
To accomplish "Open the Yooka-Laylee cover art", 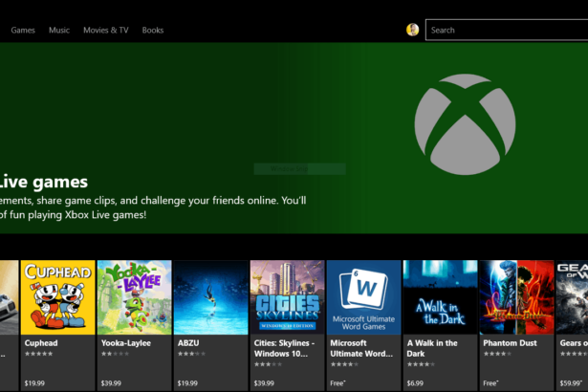I will pyautogui.click(x=134, y=297).
